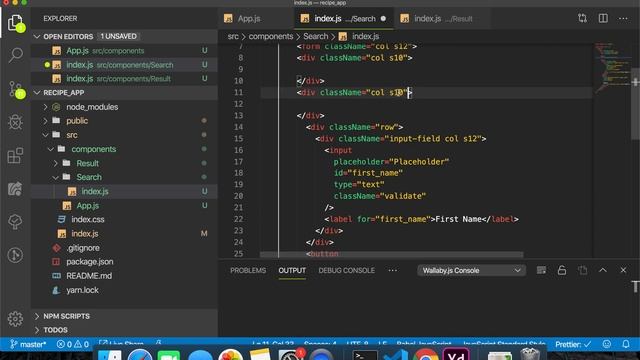Open yarn.lock in file tree
The height and width of the screenshot is (360, 640).
pyautogui.click(x=124, y=290)
